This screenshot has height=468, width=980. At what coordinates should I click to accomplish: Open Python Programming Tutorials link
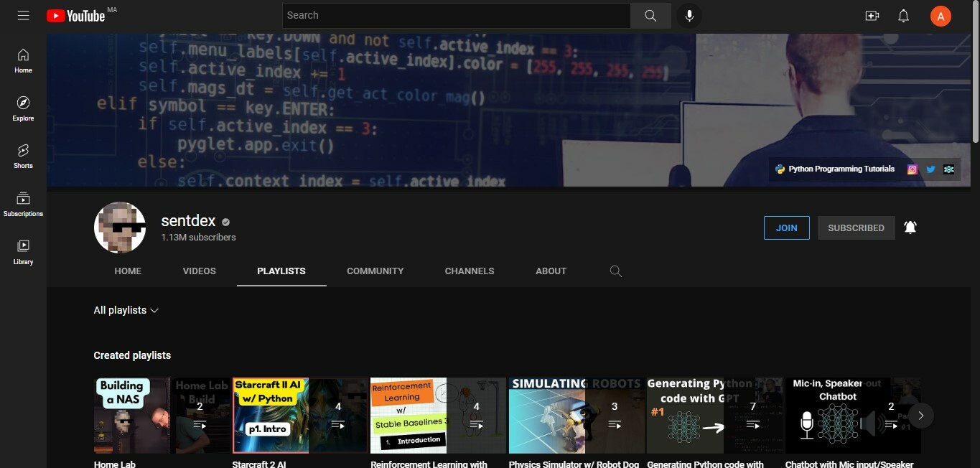point(835,169)
